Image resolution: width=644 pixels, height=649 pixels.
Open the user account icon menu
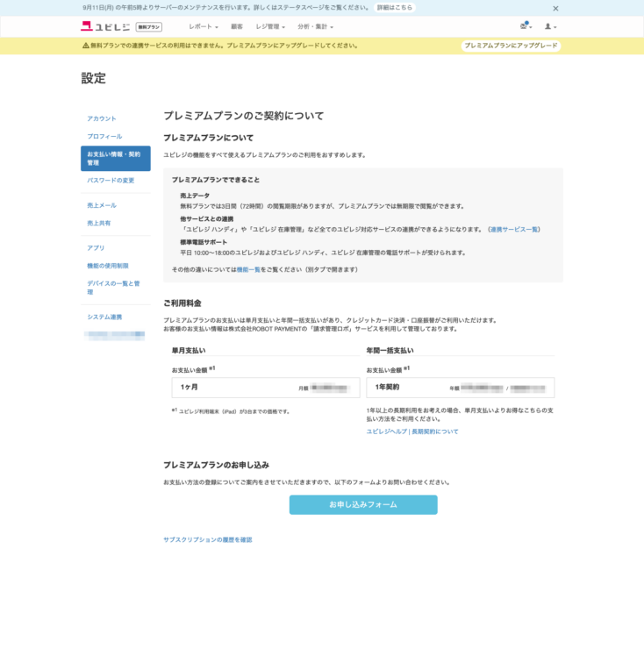click(x=550, y=26)
